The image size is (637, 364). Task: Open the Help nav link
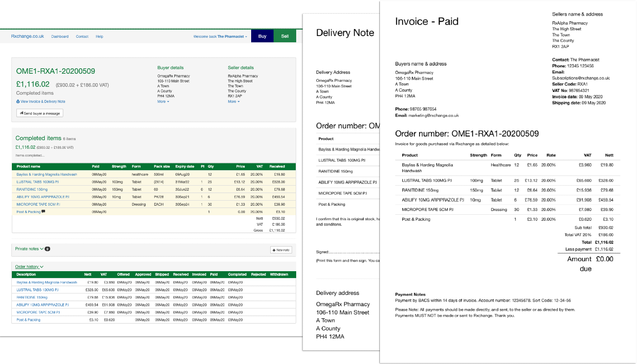pos(99,36)
